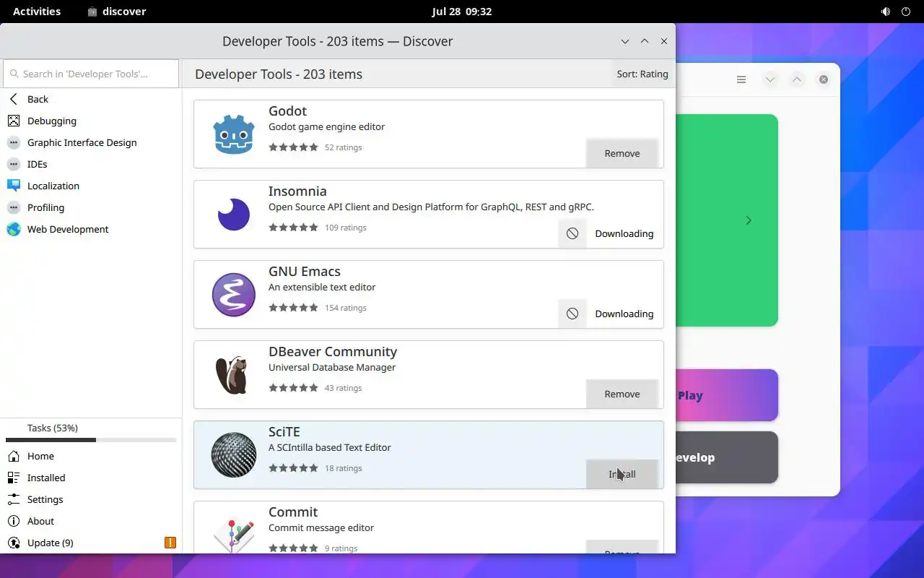This screenshot has height=578, width=924.
Task: Click the search field in Developer Tools
Action: click(x=91, y=74)
